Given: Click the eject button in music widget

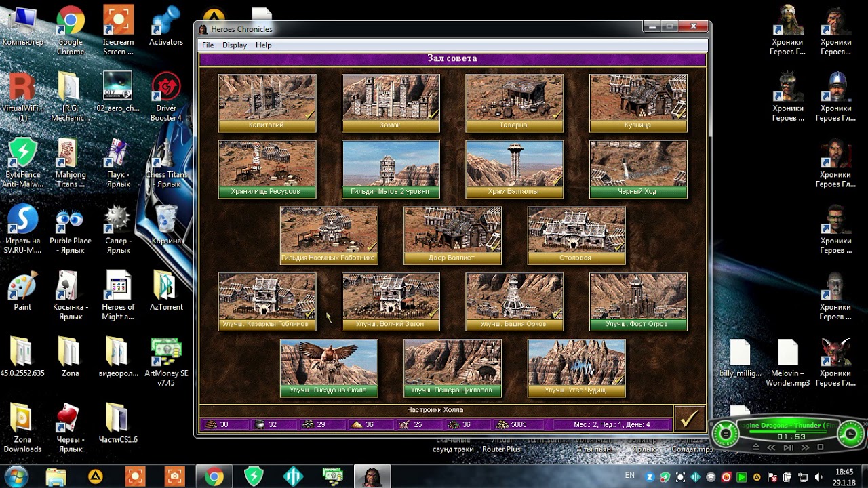Looking at the screenshot, I should (x=756, y=447).
